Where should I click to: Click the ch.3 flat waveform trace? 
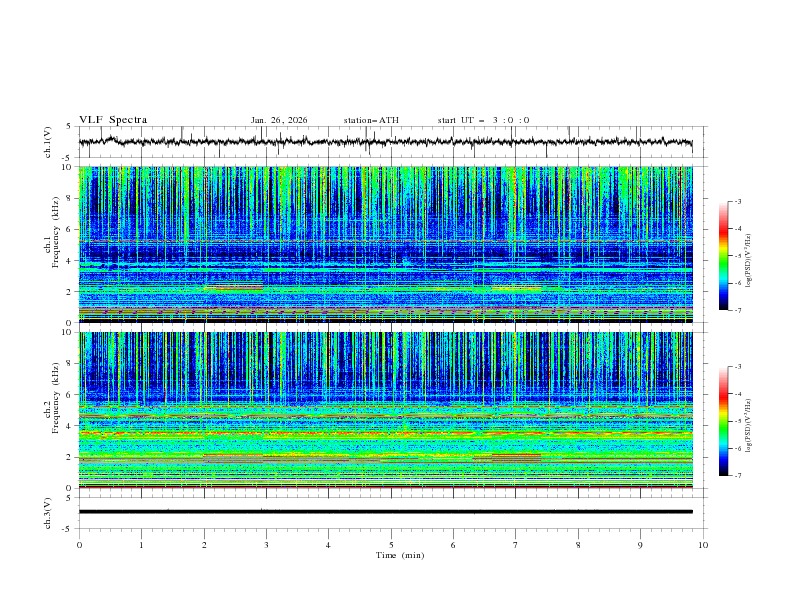point(386,512)
